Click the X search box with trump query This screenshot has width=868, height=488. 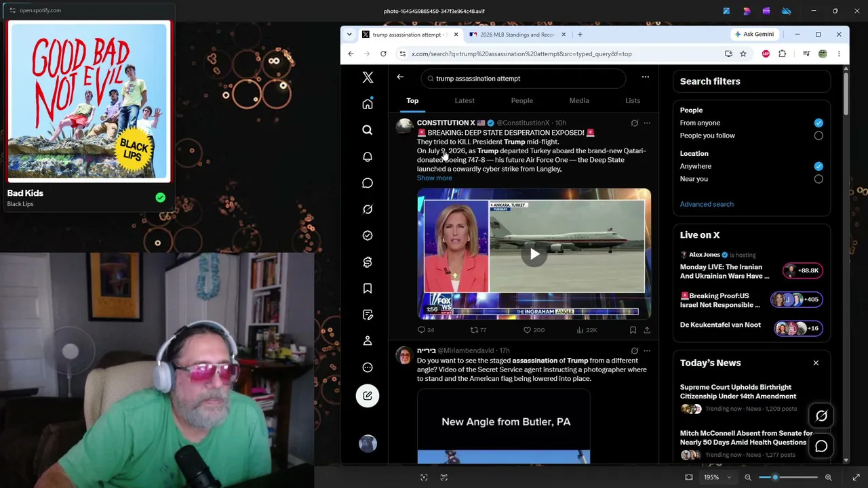pyautogui.click(x=523, y=79)
